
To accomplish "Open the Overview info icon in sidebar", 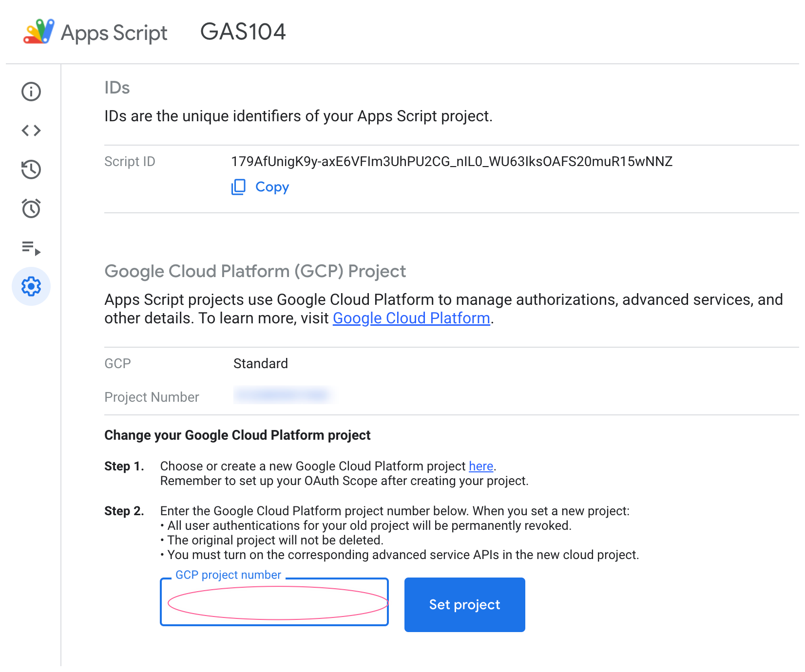I will coord(31,92).
